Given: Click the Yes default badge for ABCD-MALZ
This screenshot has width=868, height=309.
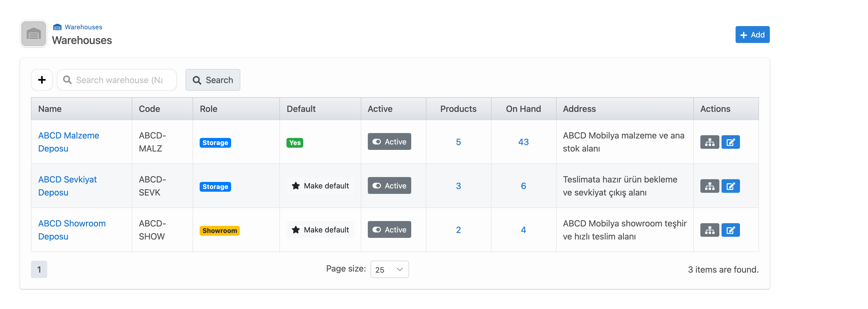Looking at the screenshot, I should coord(295,143).
